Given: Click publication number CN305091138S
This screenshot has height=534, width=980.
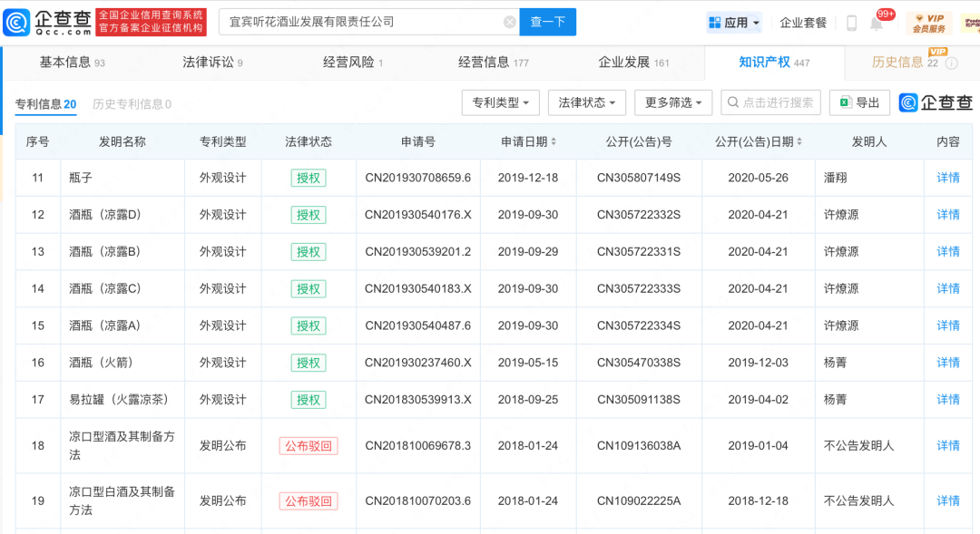Looking at the screenshot, I should click(639, 399).
